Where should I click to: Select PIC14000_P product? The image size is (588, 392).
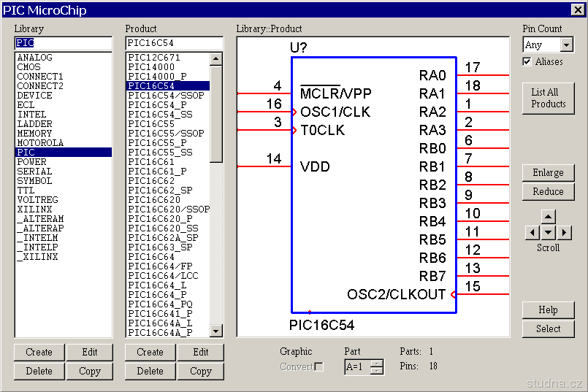168,77
